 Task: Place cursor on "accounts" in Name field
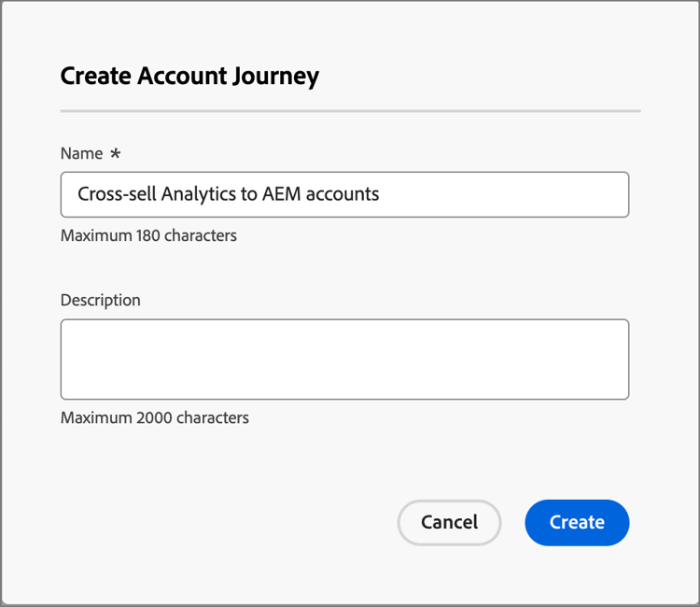click(343, 194)
